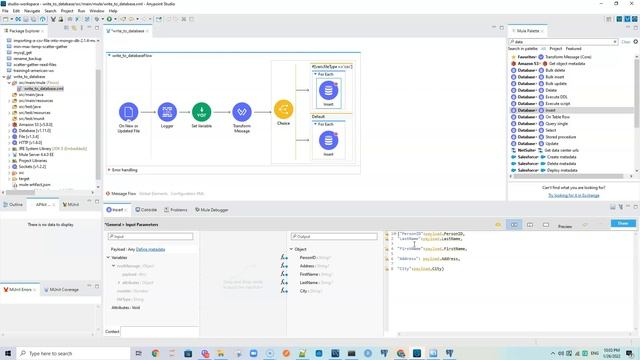Screen dimensions: 640x360
Task: Open the Window menu
Action: coord(97,11)
